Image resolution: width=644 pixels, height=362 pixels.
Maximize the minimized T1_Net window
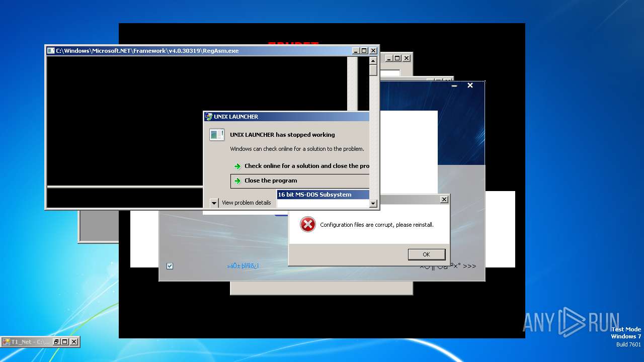click(x=65, y=342)
